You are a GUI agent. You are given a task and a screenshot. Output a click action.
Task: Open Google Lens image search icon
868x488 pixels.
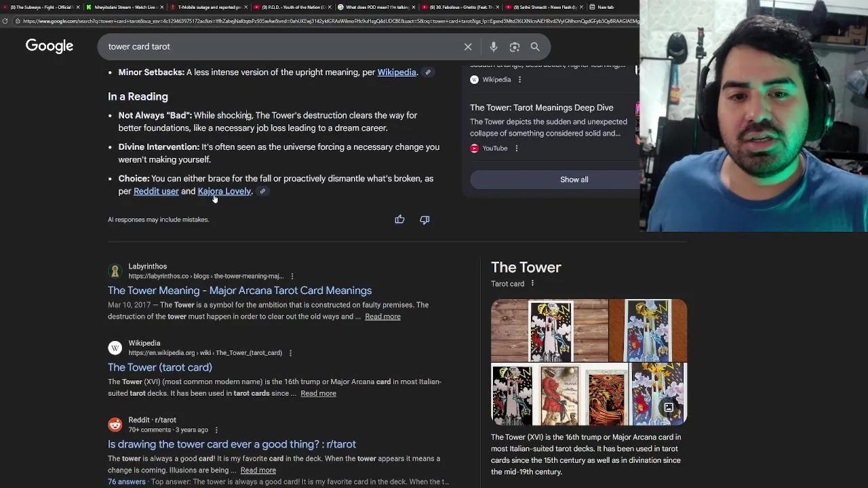click(515, 47)
